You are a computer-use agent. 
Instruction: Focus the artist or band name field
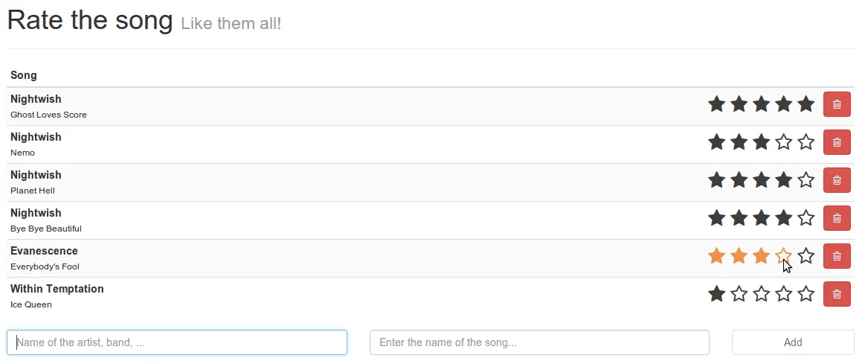pos(177,342)
